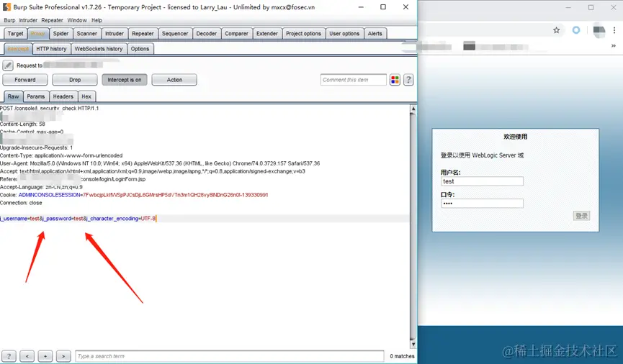
Task: Switch to Hex request view
Action: (x=86, y=96)
